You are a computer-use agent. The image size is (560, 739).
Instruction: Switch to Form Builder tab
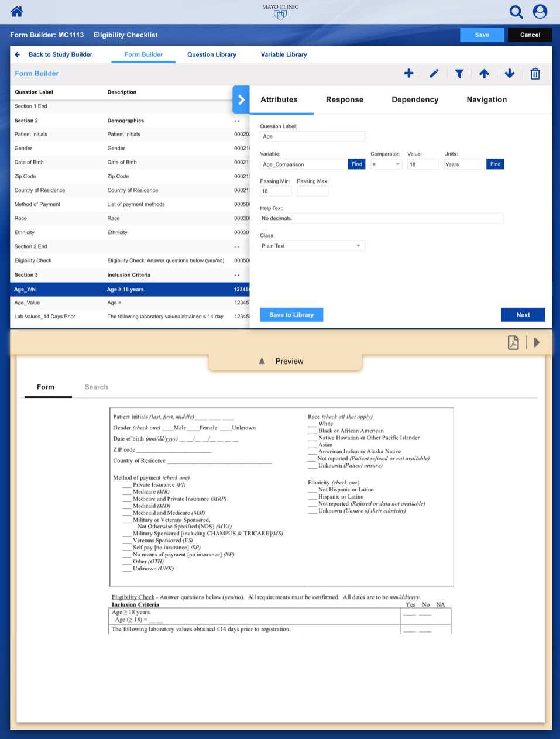pyautogui.click(x=143, y=54)
